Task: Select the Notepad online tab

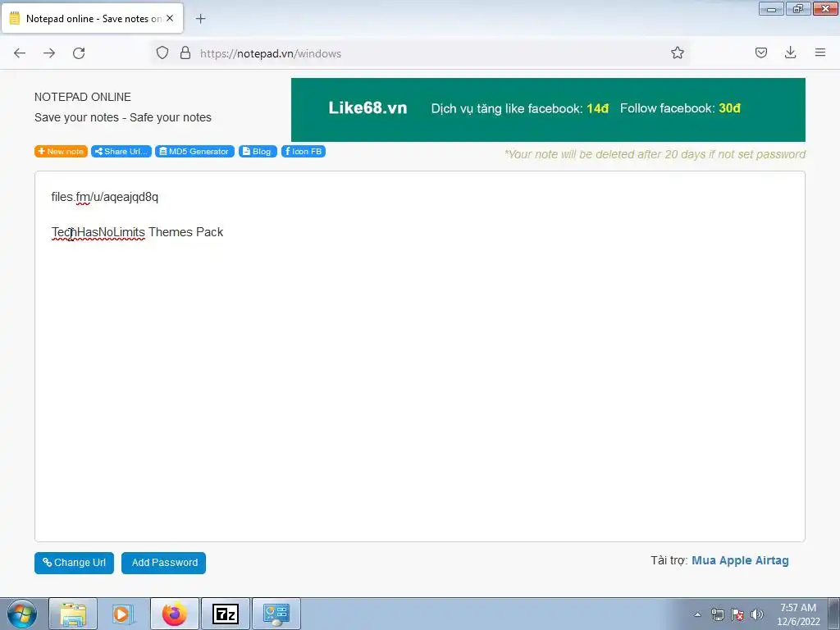Action: click(93, 18)
